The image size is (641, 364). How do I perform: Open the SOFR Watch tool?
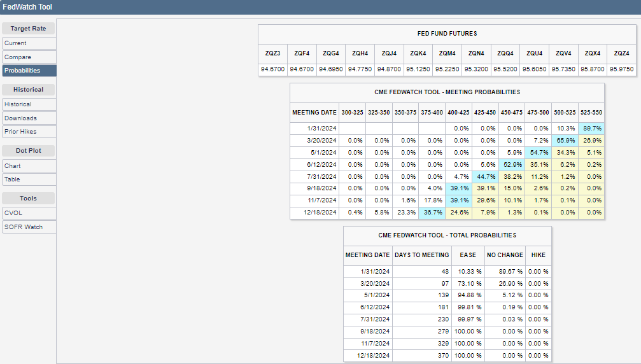click(29, 227)
